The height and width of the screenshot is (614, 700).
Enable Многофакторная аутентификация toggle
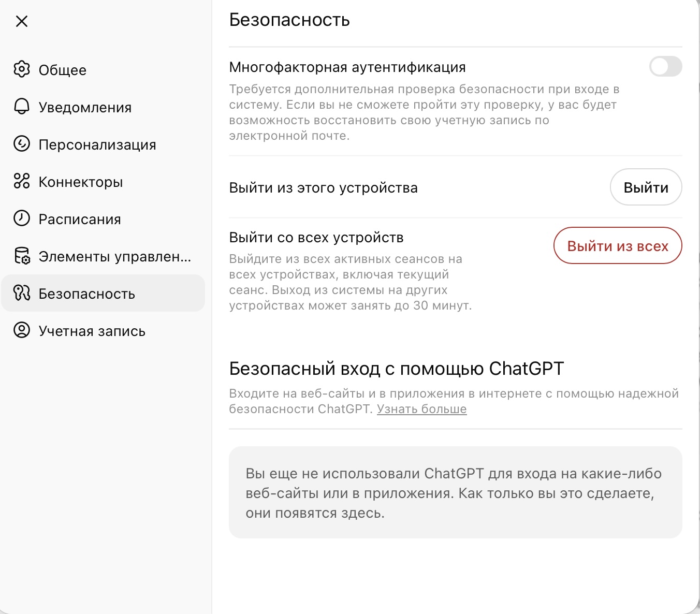pyautogui.click(x=665, y=67)
